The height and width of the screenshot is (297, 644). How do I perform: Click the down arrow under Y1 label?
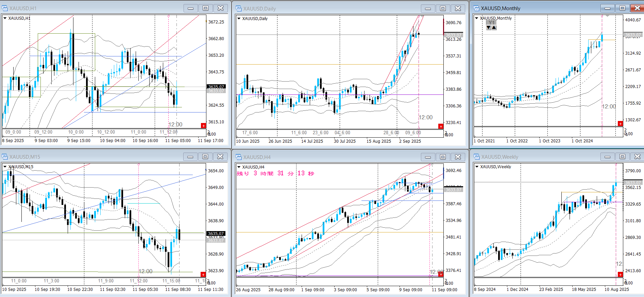click(489, 28)
